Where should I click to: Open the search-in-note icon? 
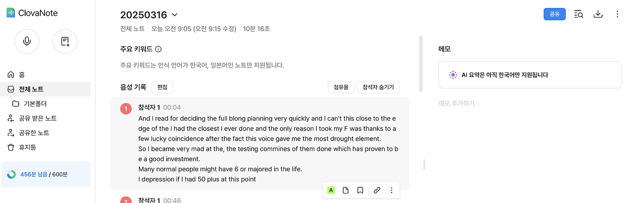[579, 14]
